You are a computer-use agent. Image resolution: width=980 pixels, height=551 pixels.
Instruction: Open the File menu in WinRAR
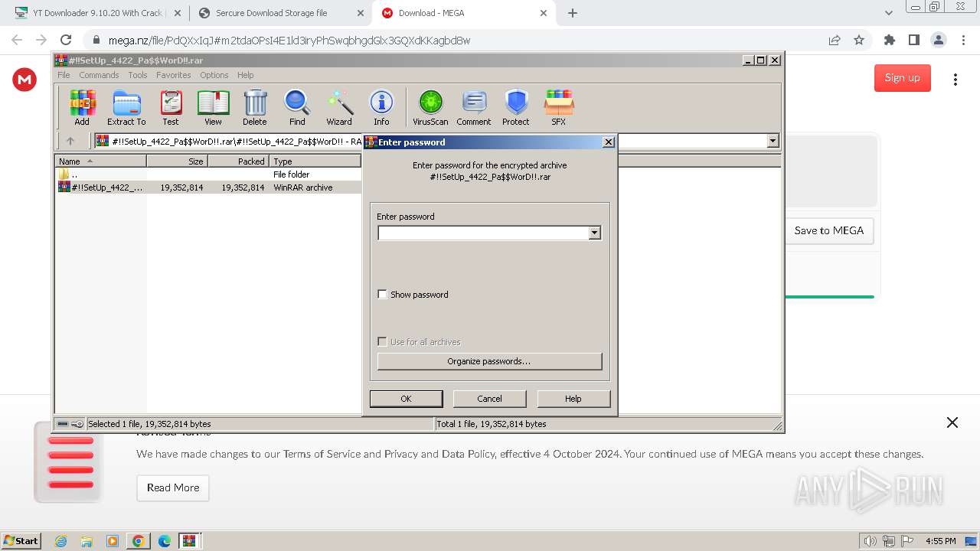64,75
